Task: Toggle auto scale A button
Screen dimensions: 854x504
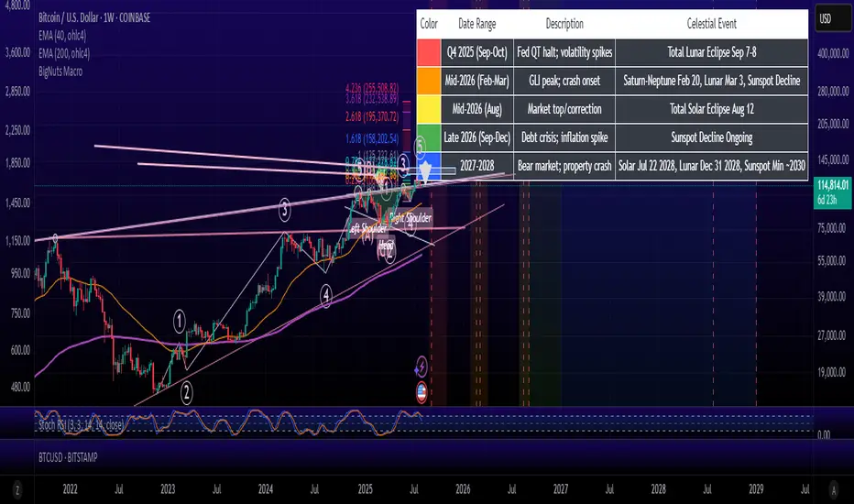Action: 833,490
